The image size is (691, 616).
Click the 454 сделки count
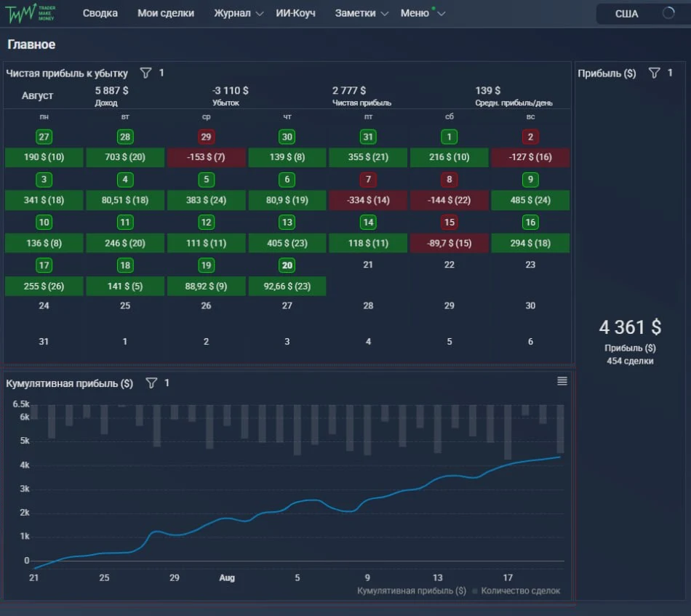point(630,361)
